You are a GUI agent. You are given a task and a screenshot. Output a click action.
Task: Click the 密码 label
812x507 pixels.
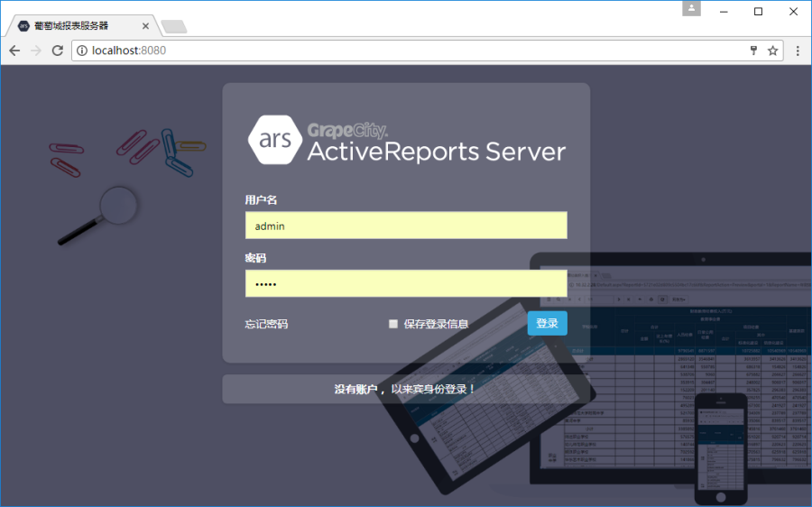[x=255, y=258]
